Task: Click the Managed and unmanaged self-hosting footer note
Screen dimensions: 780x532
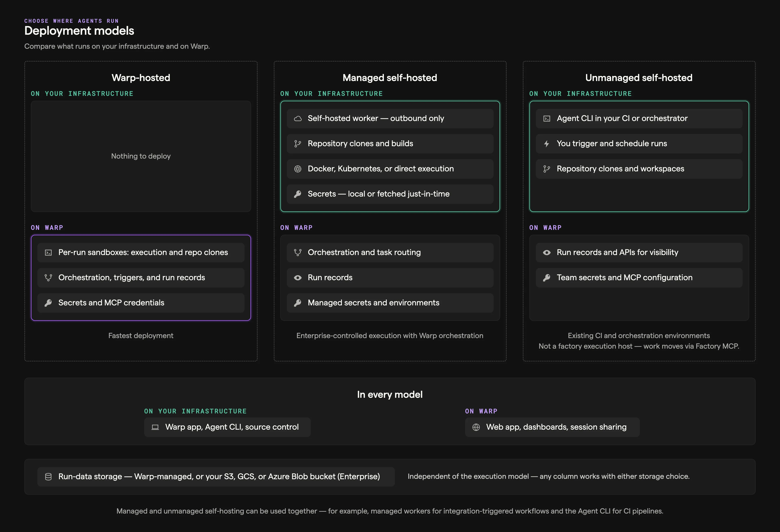Action: 390,511
